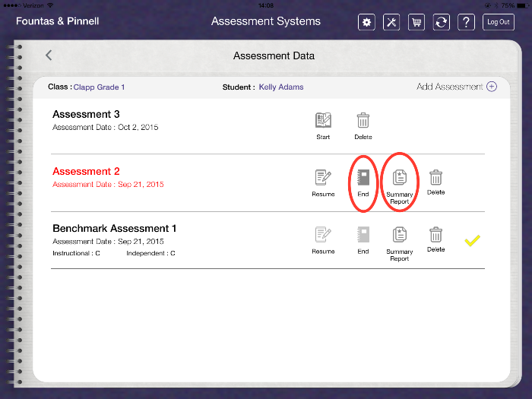
Task: Open the help question mark
Action: point(466,22)
